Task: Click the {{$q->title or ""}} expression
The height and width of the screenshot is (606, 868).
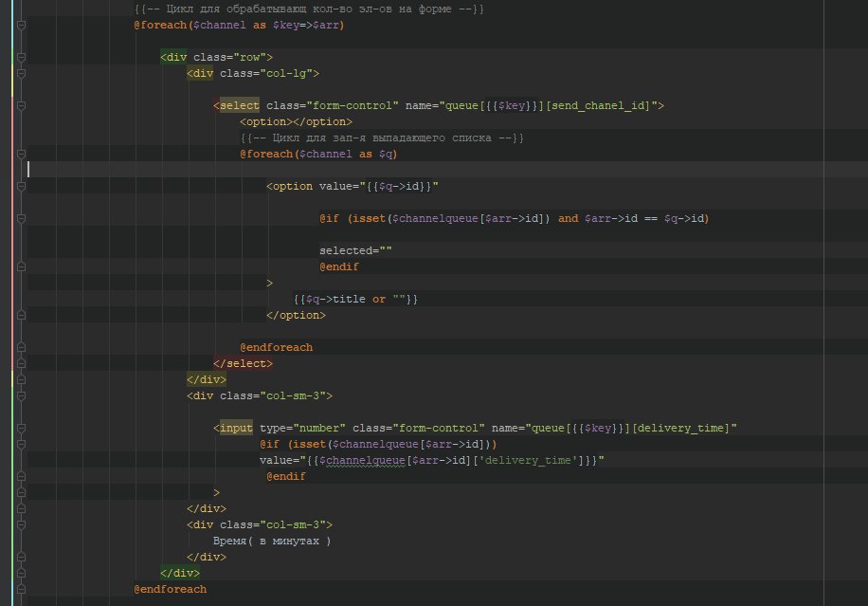Action: coord(355,299)
